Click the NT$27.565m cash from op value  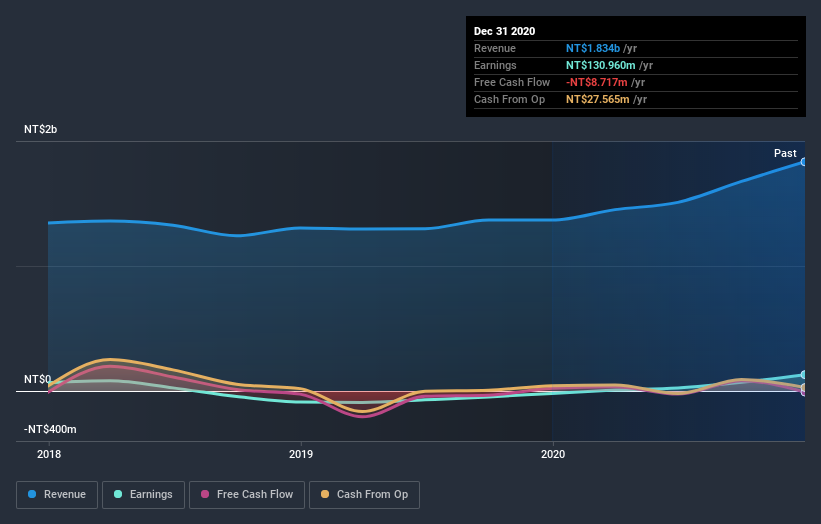(x=597, y=99)
